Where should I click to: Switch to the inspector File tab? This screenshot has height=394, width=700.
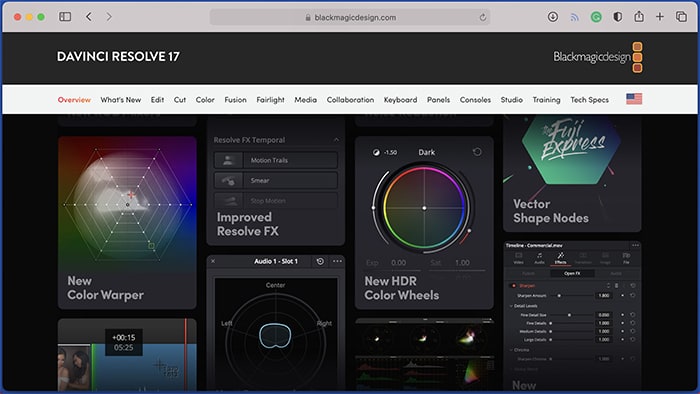626,258
